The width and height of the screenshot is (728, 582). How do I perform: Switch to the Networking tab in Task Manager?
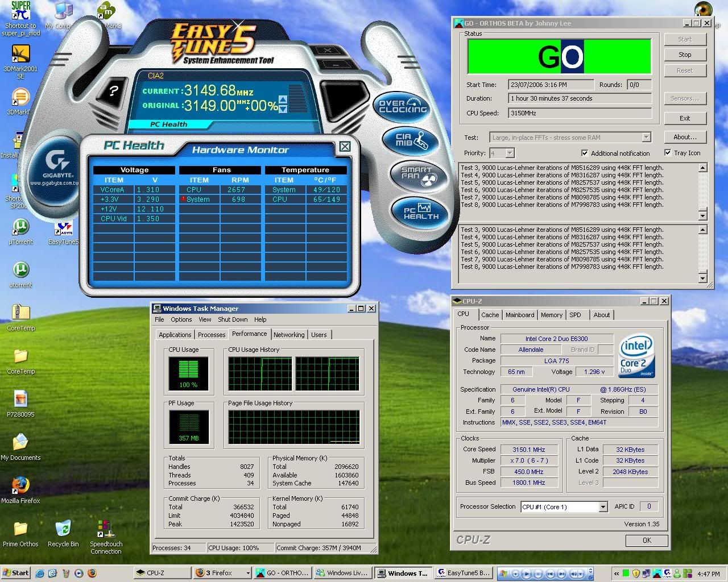(x=289, y=335)
